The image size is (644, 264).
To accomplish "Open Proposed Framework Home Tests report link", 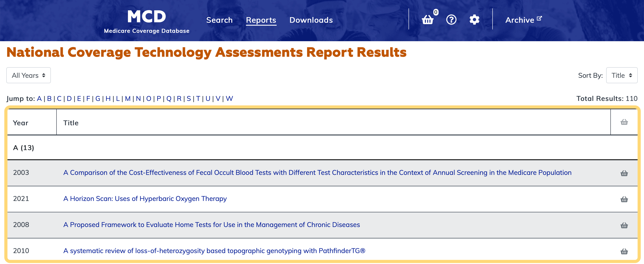I will pyautogui.click(x=212, y=225).
